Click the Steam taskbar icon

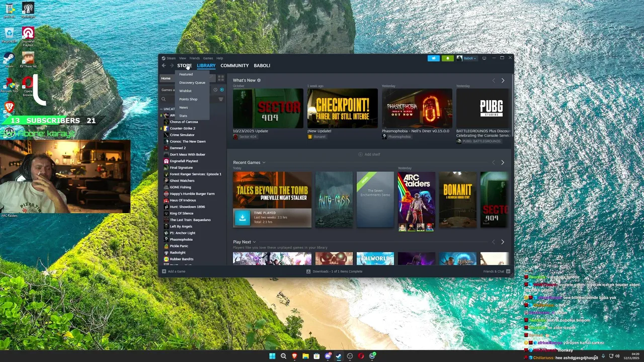coord(339,356)
